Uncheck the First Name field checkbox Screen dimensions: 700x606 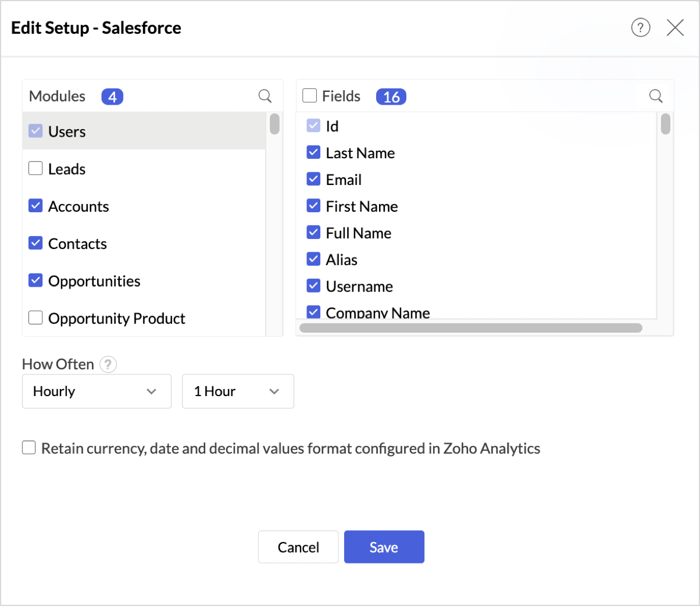[x=313, y=205]
